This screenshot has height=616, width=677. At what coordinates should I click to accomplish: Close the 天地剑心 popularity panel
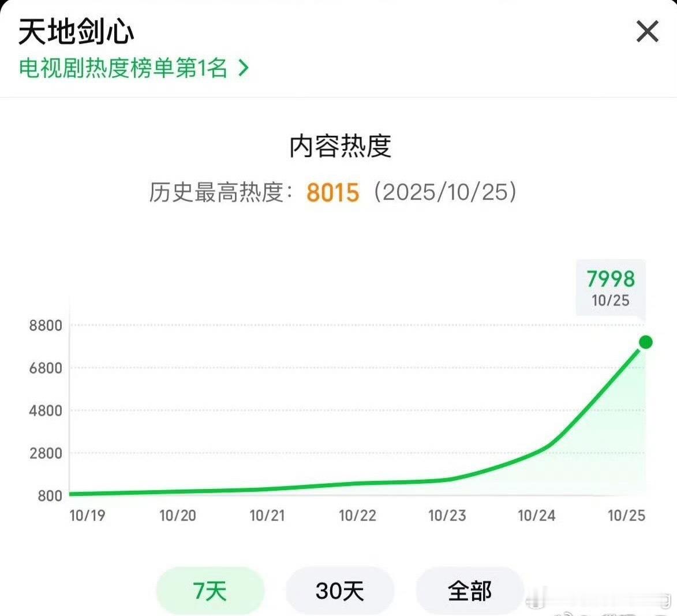pyautogui.click(x=647, y=32)
